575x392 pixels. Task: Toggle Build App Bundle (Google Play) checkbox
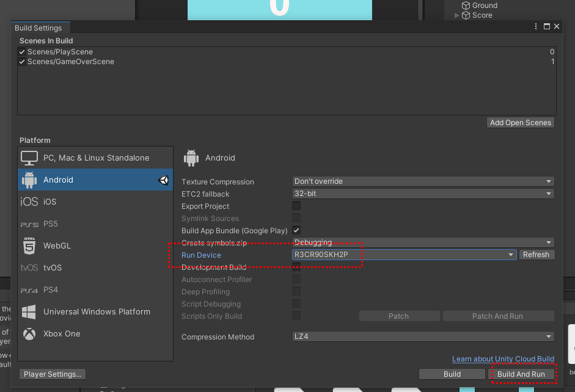(x=296, y=230)
